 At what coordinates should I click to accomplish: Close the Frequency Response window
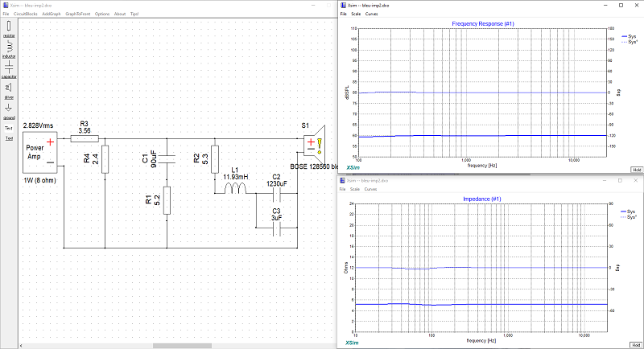coord(636,6)
